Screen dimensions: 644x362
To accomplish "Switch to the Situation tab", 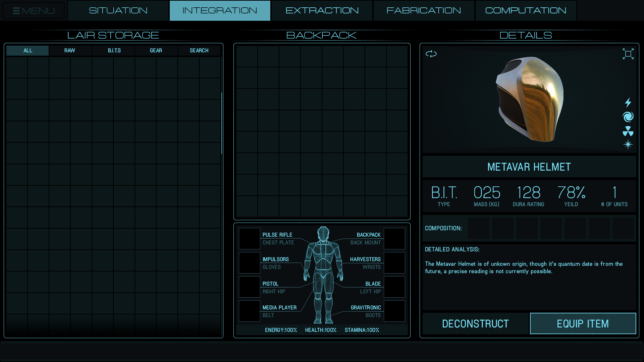I will 118,11.
